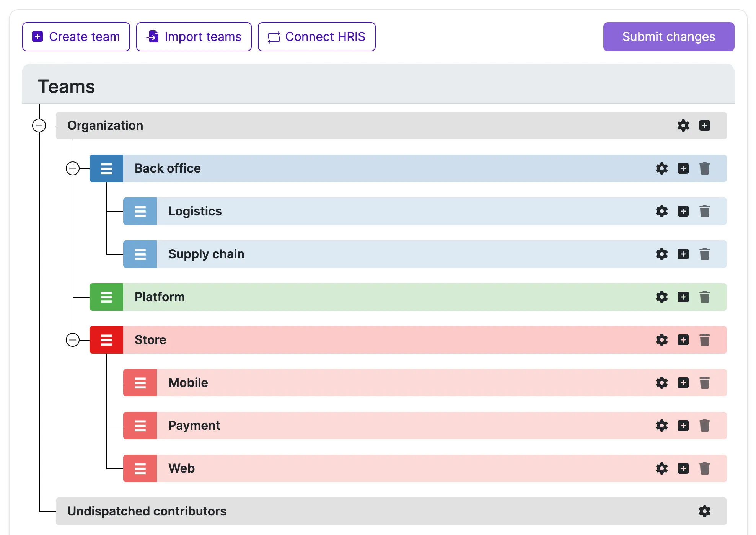This screenshot has width=756, height=535.
Task: Open settings gear for Organization row
Action: 683,126
